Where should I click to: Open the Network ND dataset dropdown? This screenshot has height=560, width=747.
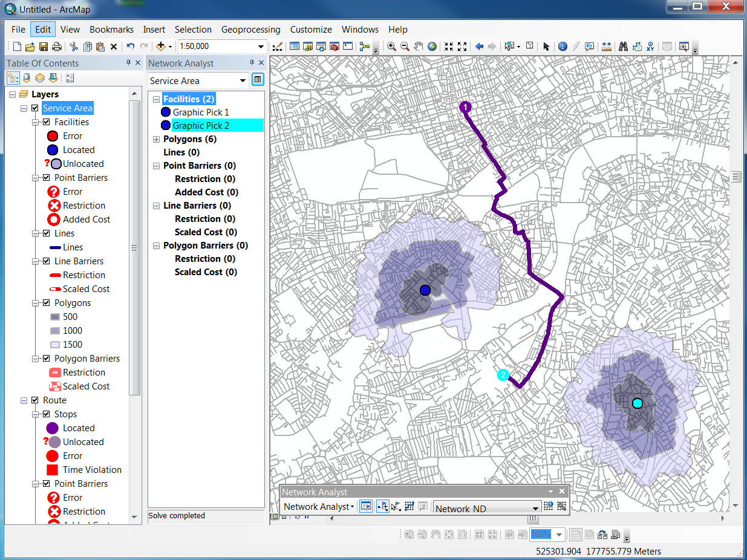pos(535,508)
